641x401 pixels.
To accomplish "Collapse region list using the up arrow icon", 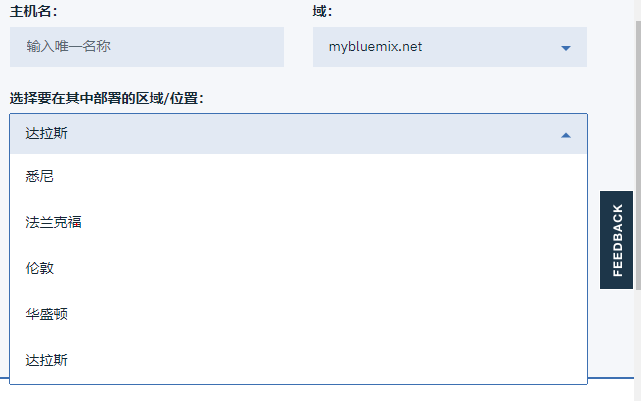I will pos(566,135).
